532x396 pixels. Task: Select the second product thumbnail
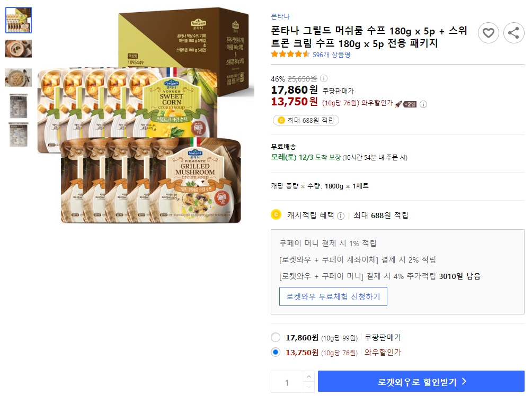point(19,48)
